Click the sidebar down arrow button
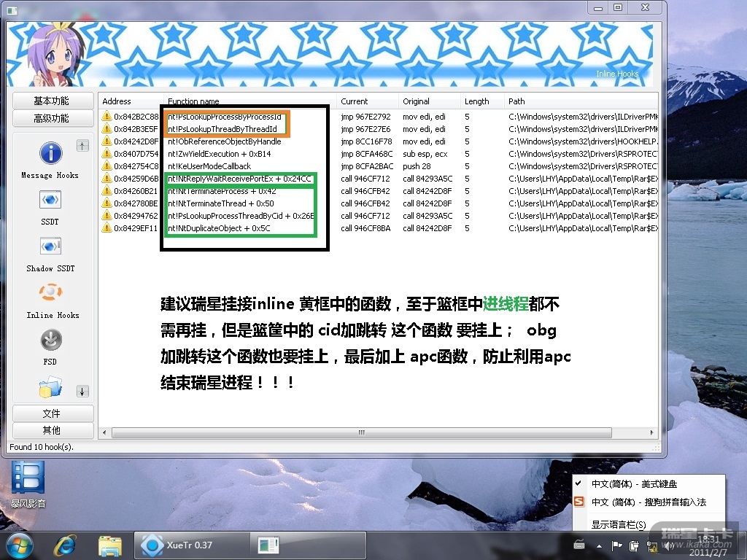 tap(82, 392)
